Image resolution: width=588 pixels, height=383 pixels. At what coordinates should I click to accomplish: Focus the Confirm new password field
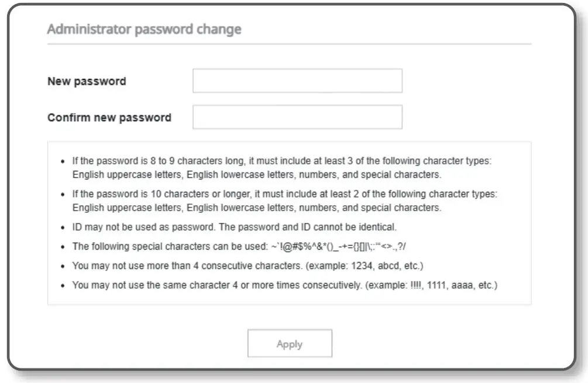click(297, 117)
